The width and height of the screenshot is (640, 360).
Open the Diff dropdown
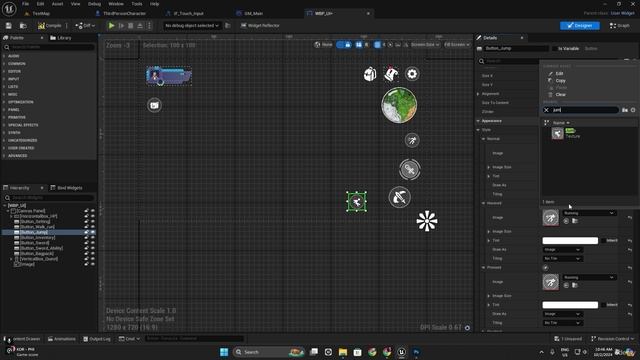click(x=85, y=25)
